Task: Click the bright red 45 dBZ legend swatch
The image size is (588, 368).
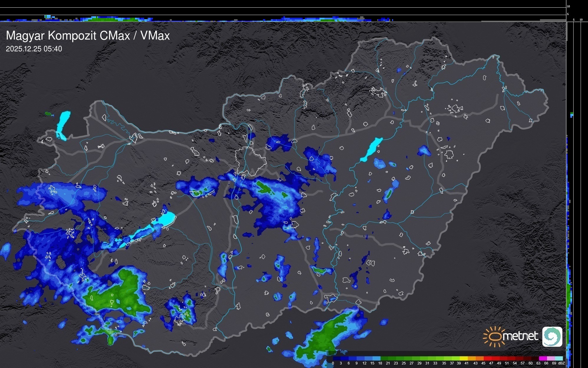Action: tap(487, 358)
